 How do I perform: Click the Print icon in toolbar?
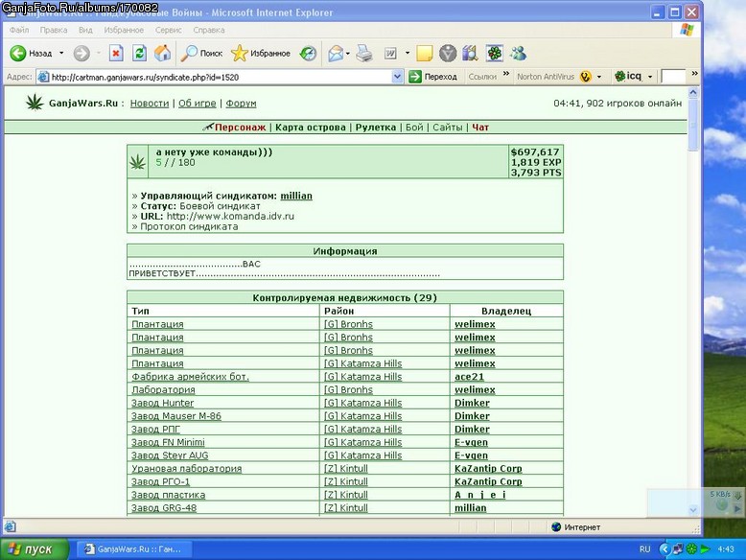coord(364,54)
